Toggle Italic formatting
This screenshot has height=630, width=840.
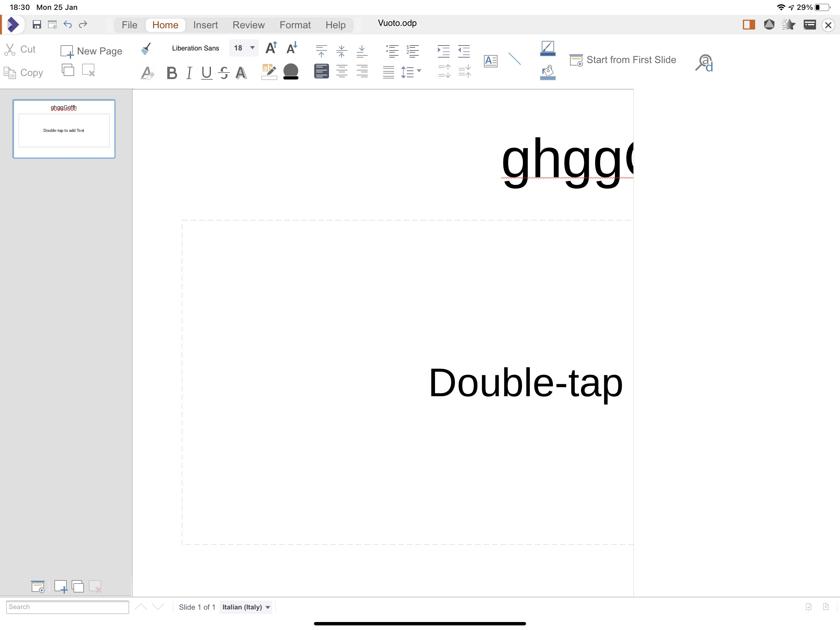click(x=189, y=73)
